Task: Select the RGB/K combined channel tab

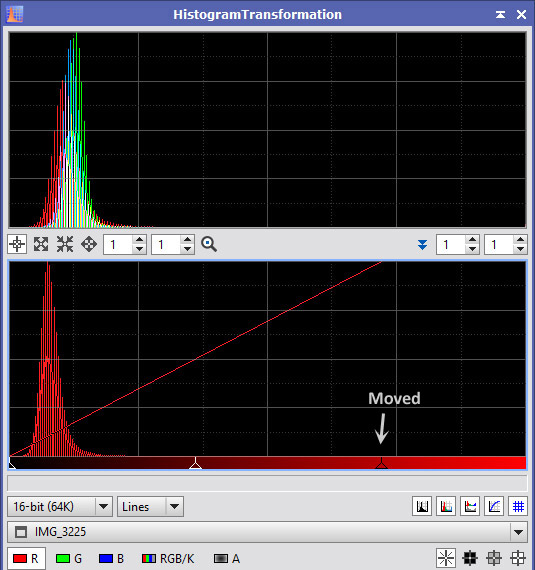Action: (x=168, y=558)
